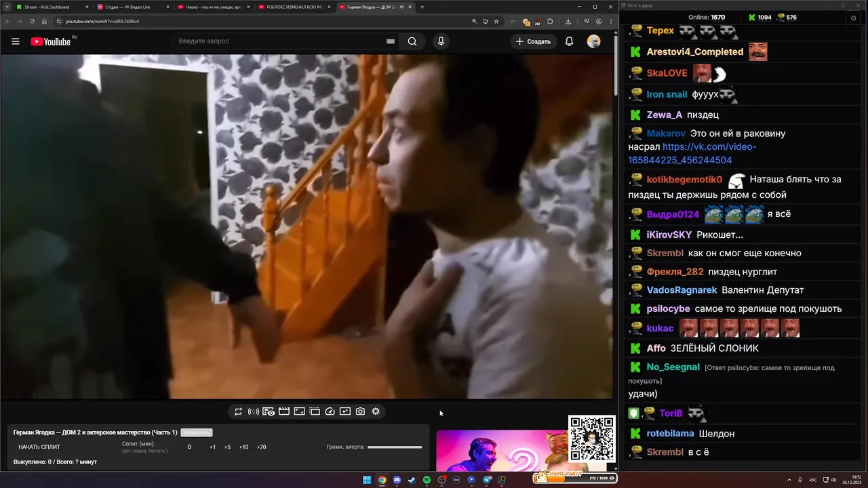Toggle cinema mode clapperboard icon
The width and height of the screenshot is (868, 488).
tap(284, 411)
